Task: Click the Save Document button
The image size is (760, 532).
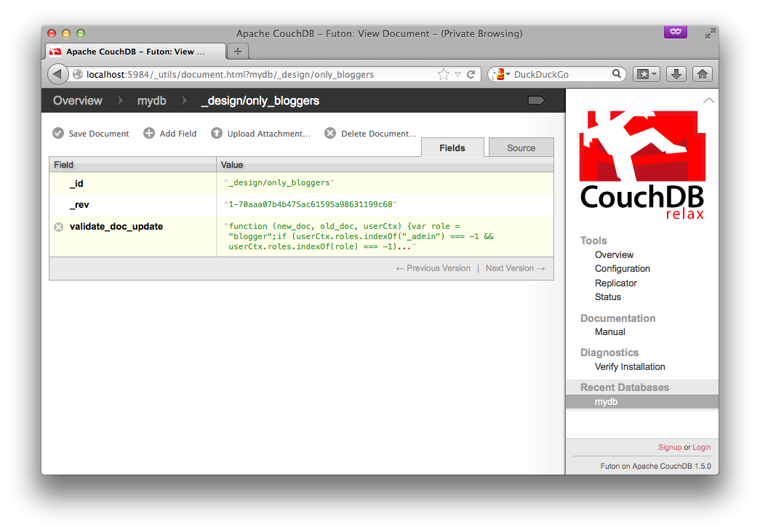Action: click(x=91, y=133)
